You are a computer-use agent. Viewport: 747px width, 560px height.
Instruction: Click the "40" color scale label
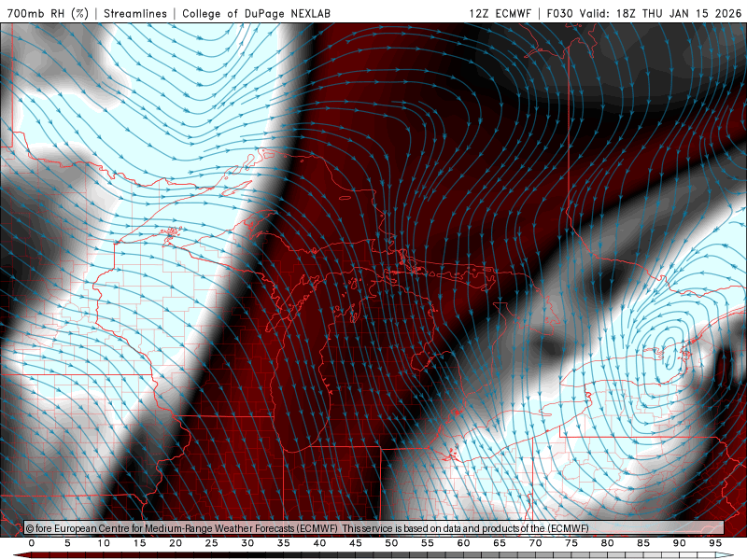pyautogui.click(x=319, y=543)
